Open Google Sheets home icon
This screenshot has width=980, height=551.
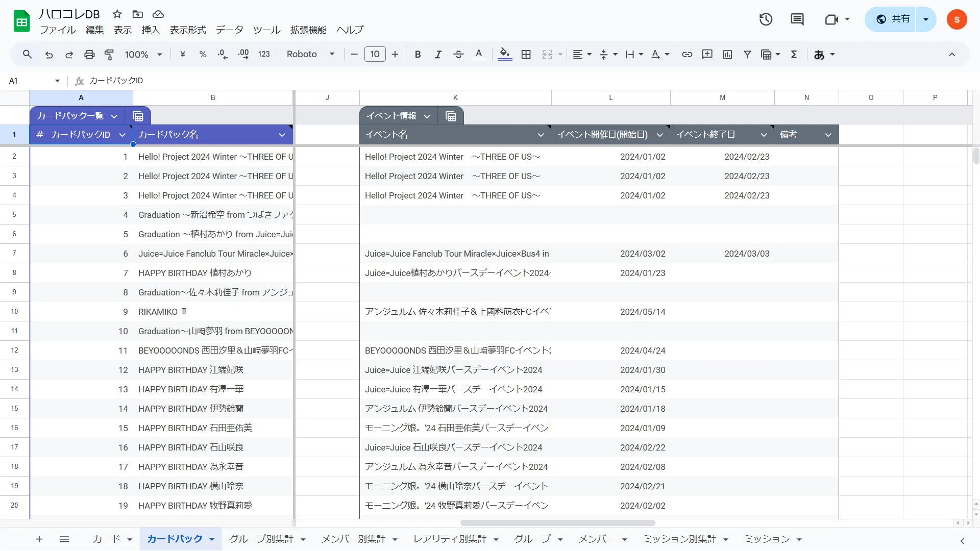[x=21, y=21]
